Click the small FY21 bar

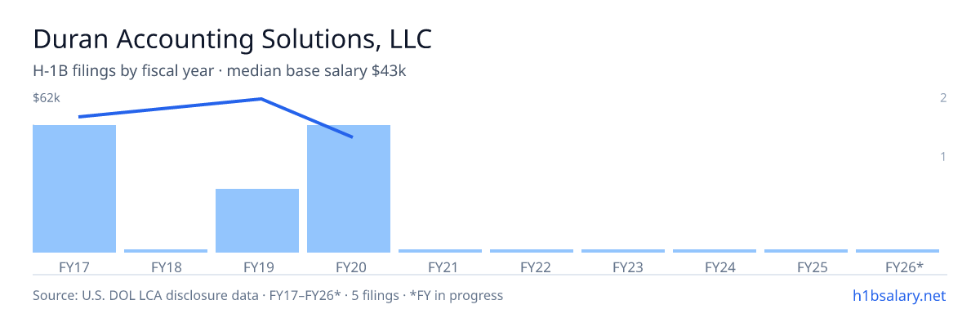click(440, 251)
